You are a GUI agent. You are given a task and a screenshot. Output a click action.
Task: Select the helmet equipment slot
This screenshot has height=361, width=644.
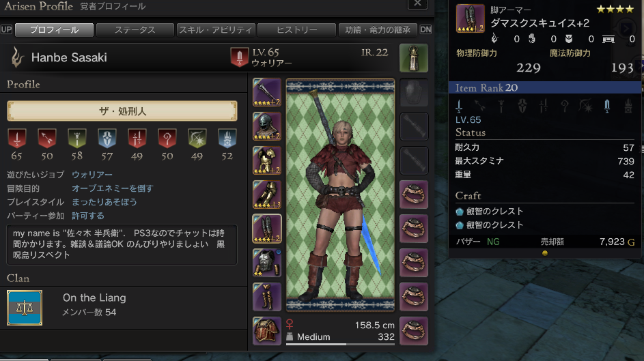point(267,126)
